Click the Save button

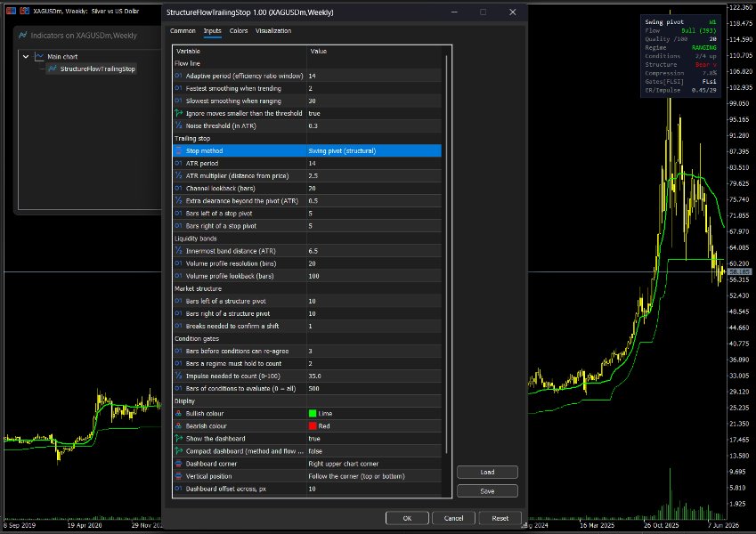click(487, 491)
